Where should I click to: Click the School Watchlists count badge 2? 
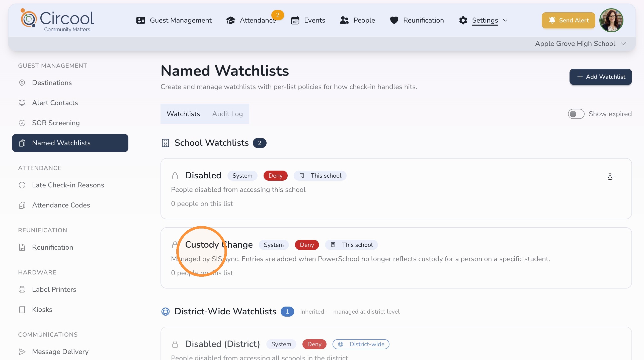coord(260,143)
